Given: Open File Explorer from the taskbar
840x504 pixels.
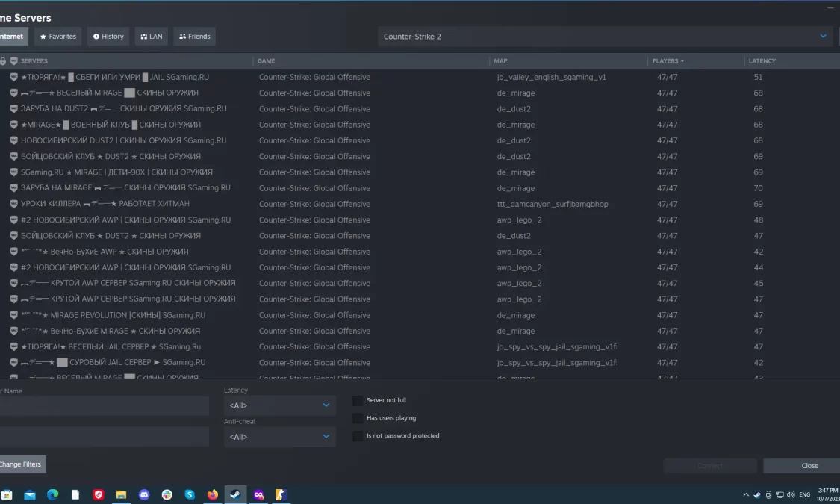Looking at the screenshot, I should [x=121, y=495].
